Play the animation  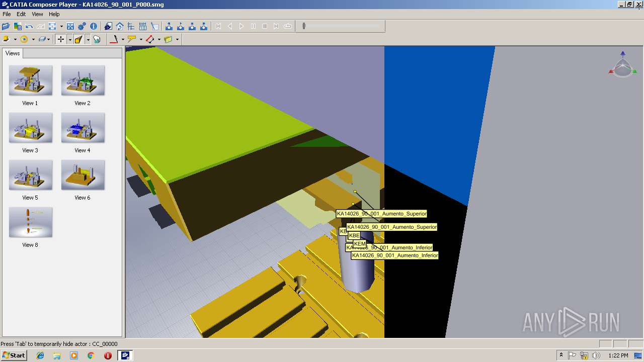click(x=242, y=26)
